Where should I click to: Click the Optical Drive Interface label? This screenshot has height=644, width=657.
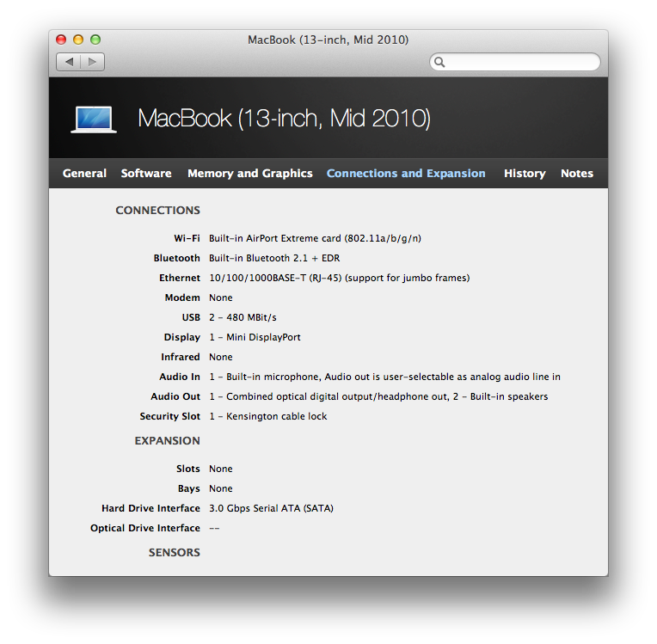[145, 528]
